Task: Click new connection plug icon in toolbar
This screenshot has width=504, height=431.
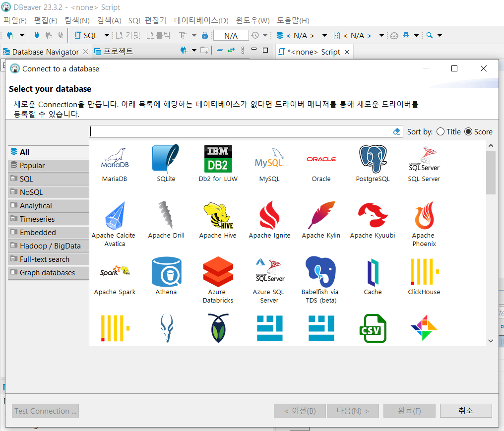Action: [10, 35]
